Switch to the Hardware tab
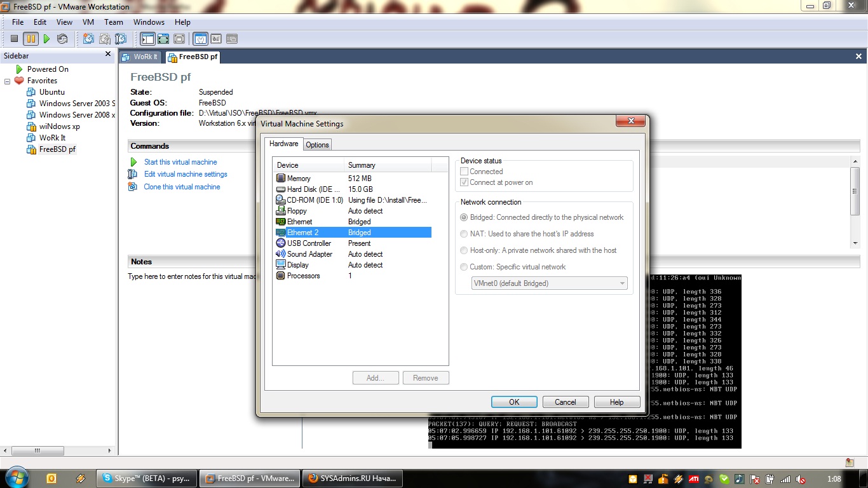This screenshot has height=488, width=868. coord(284,144)
